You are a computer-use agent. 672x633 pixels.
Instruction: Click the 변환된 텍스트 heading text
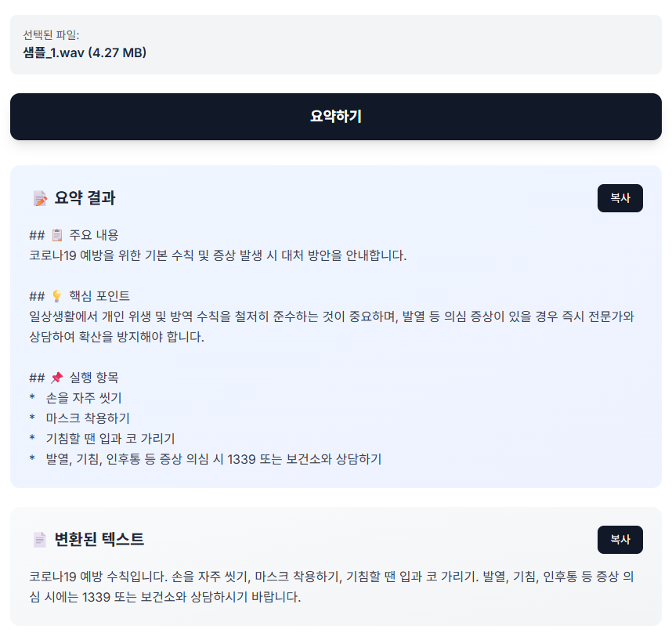(99, 540)
